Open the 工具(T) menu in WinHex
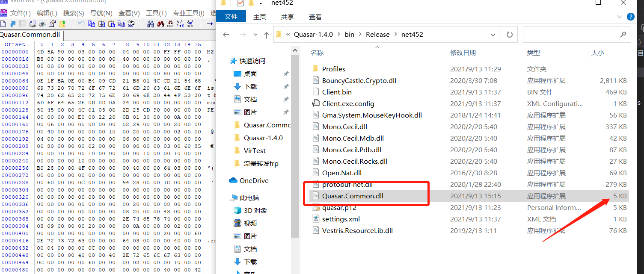This screenshot has height=274, width=644. 157,13
